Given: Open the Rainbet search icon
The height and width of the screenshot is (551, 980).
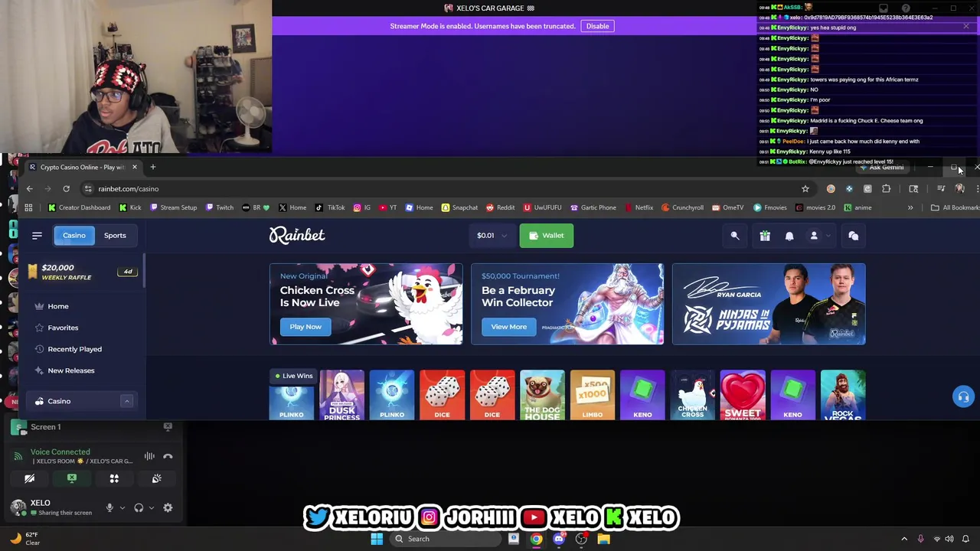Looking at the screenshot, I should click(735, 236).
